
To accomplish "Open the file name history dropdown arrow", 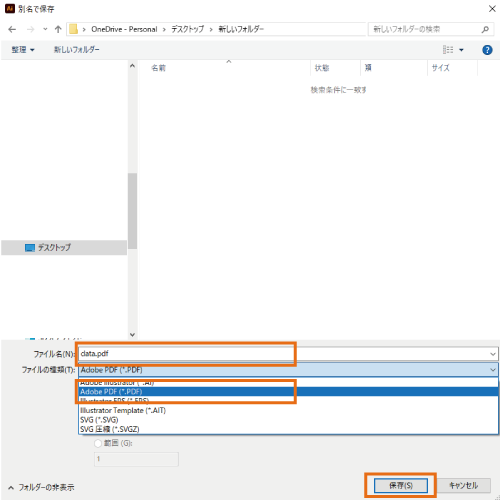I will pyautogui.click(x=493, y=354).
